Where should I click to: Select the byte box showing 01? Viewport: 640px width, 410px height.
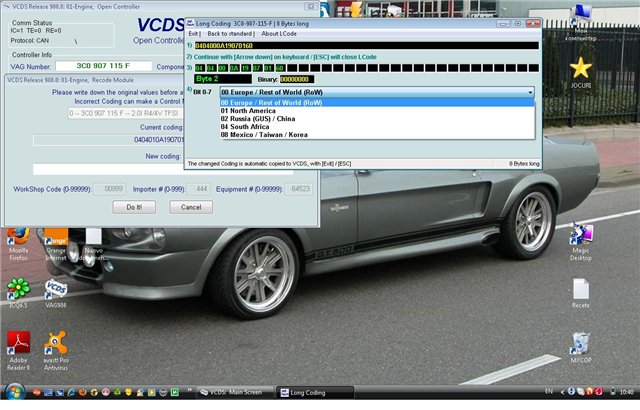268,68
